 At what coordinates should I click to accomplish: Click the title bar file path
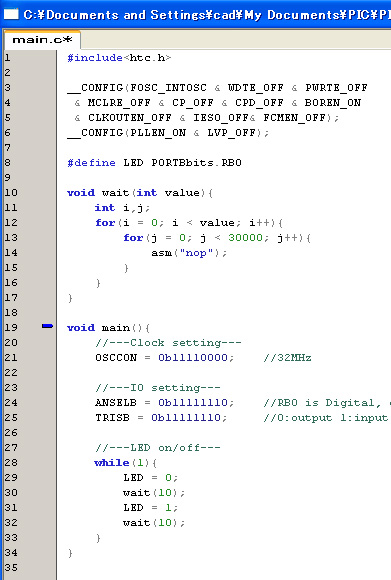click(x=207, y=15)
